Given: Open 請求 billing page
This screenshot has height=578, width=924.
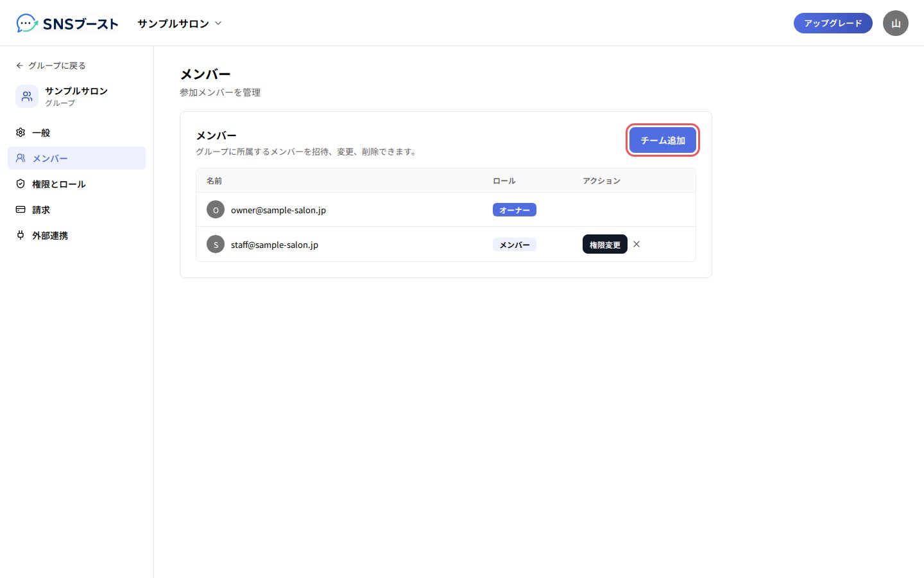Looking at the screenshot, I should (76, 209).
